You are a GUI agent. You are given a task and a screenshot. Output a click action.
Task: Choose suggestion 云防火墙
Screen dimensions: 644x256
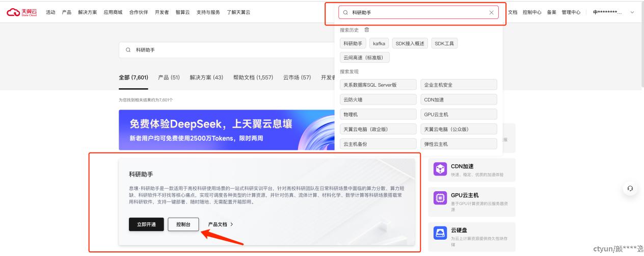378,100
